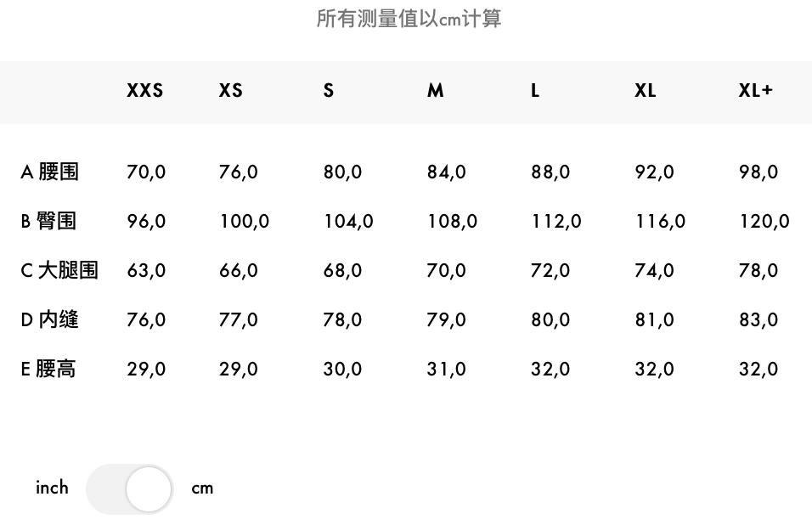
Task: Select the XL size column header
Action: [x=646, y=91]
